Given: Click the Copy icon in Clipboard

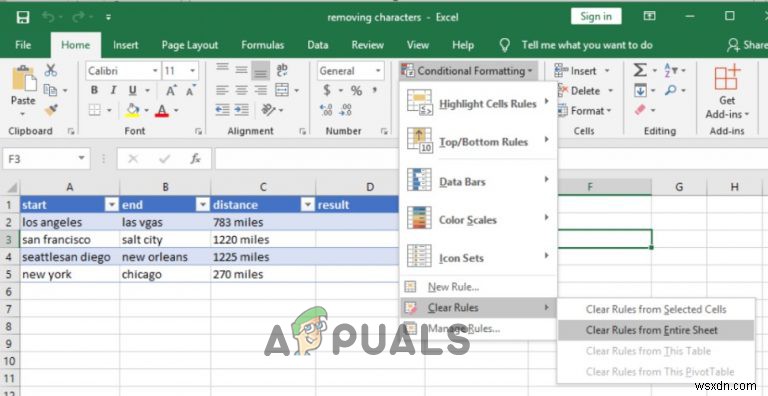Looking at the screenshot, I should (50, 90).
